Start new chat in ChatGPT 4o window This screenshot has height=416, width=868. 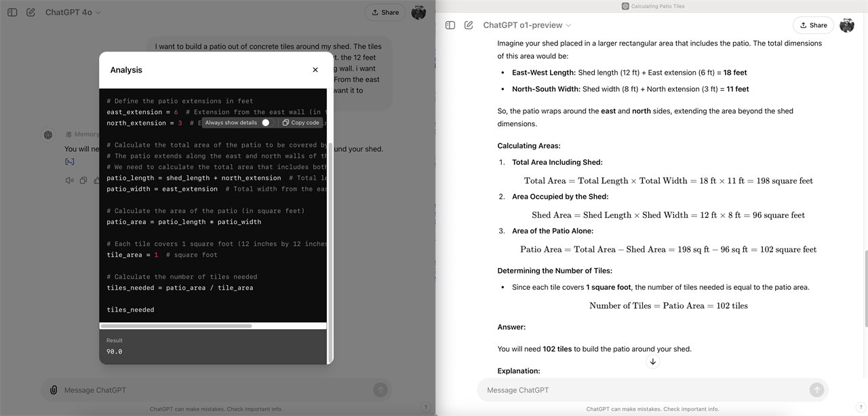coord(31,12)
